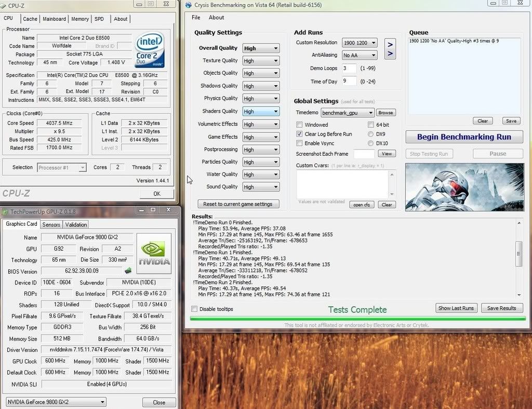Image resolution: width=532 pixels, height=409 pixels.
Task: Open the Sensors tab in GPU-Z
Action: 51,225
